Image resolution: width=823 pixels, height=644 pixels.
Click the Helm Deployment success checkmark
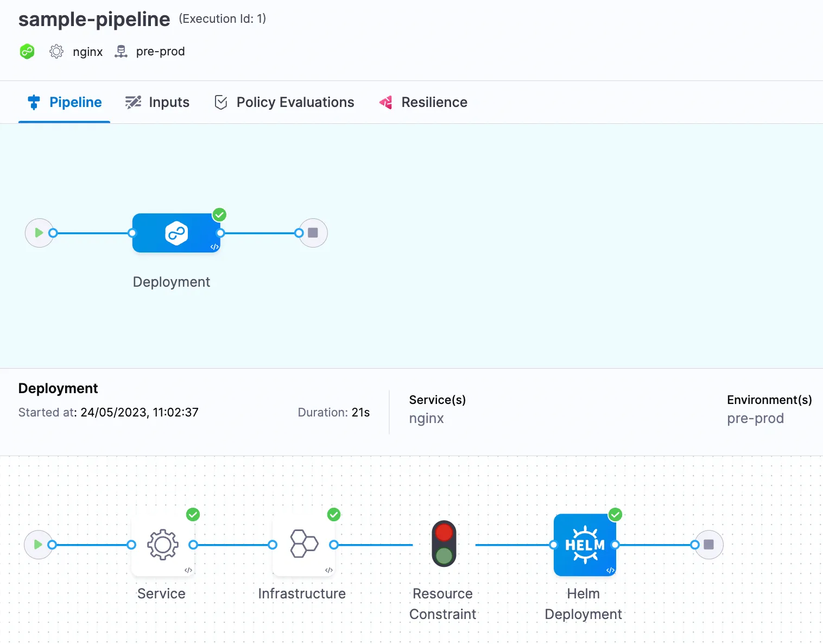coord(615,514)
